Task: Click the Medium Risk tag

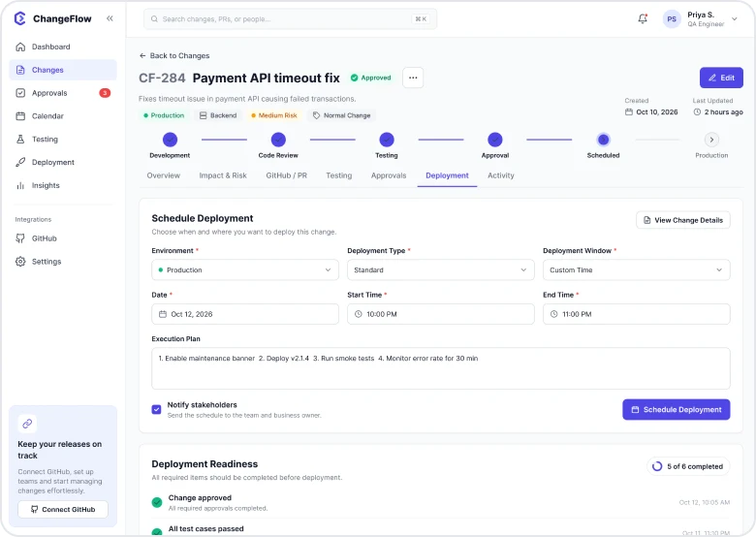Action: [x=274, y=115]
